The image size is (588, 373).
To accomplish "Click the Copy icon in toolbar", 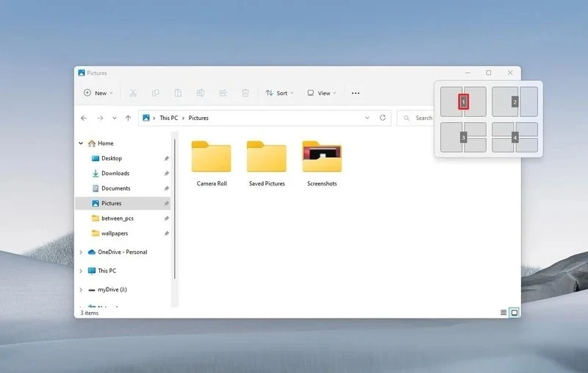I will (x=155, y=93).
